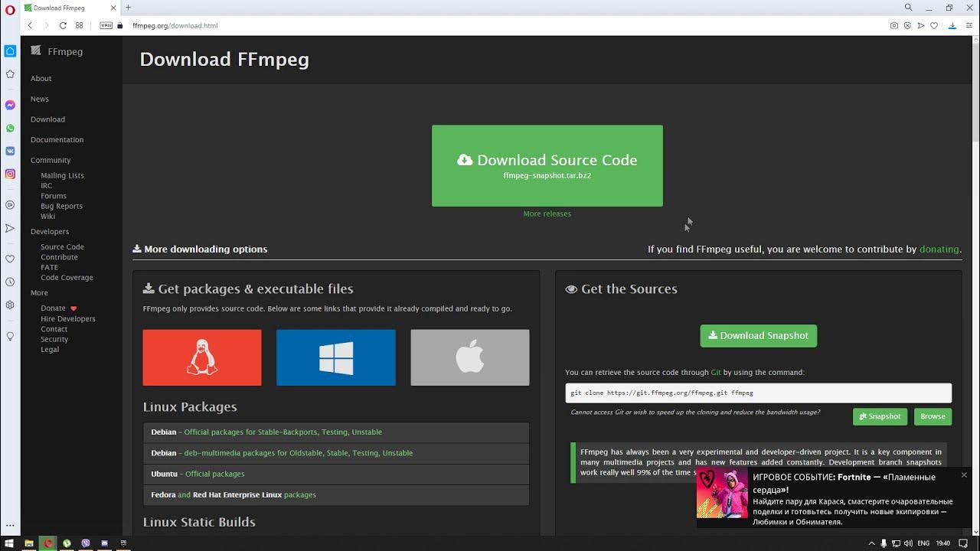
Task: Open the About menu item
Action: coord(41,78)
